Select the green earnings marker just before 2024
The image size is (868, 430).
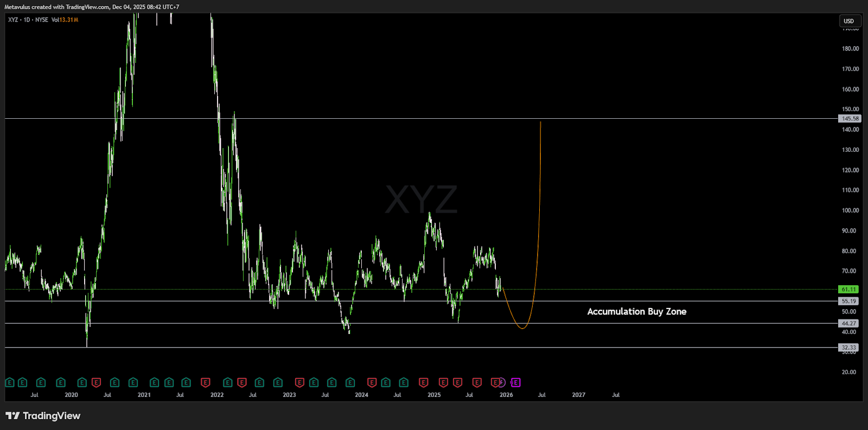[350, 383]
